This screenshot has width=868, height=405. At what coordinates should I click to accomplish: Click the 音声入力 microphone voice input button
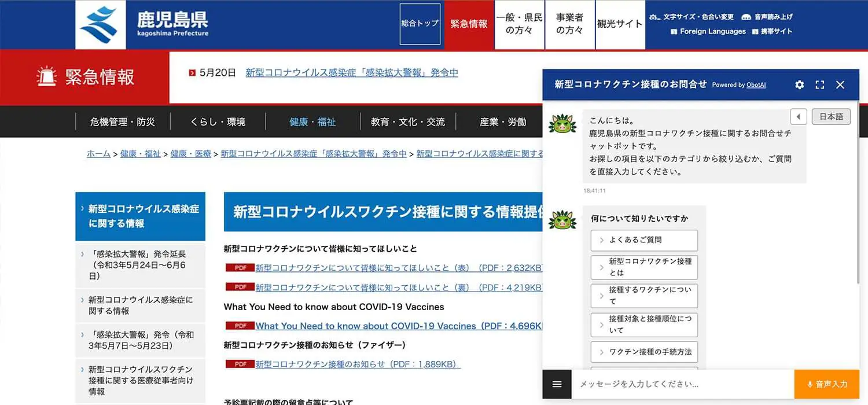826,384
